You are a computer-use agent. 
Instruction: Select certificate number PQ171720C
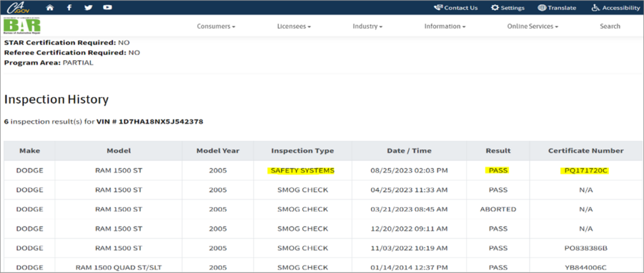click(586, 170)
